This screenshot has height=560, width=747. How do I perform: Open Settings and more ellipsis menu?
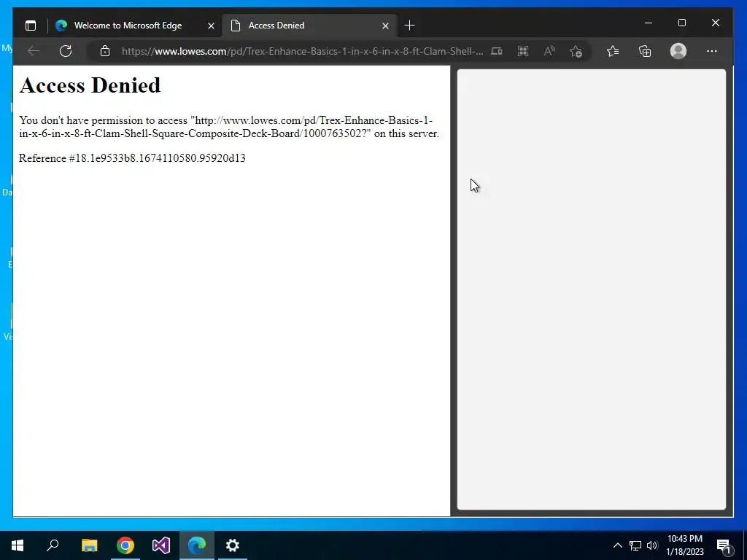[x=712, y=51]
